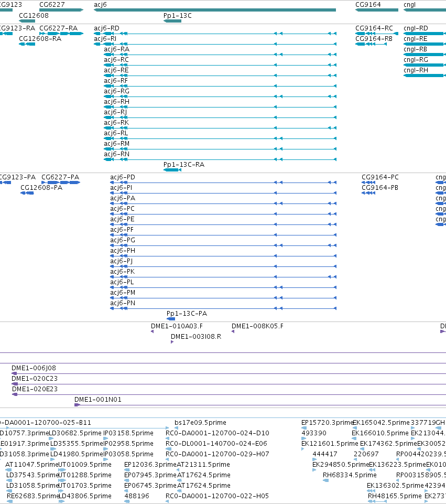Viewport: 446px width, 504px height.
Task: Select transcript acj6-RD
Action: tap(106, 28)
